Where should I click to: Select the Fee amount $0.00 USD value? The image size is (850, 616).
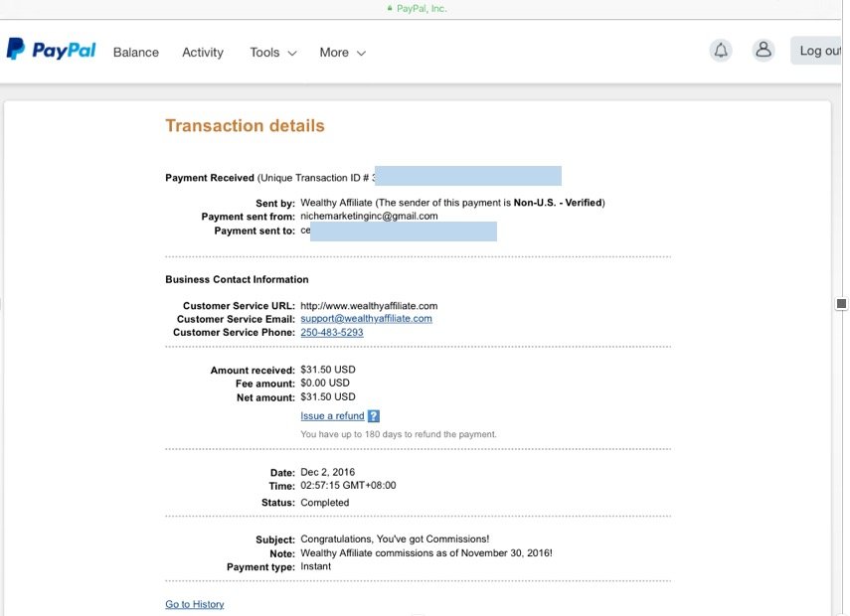(x=325, y=384)
